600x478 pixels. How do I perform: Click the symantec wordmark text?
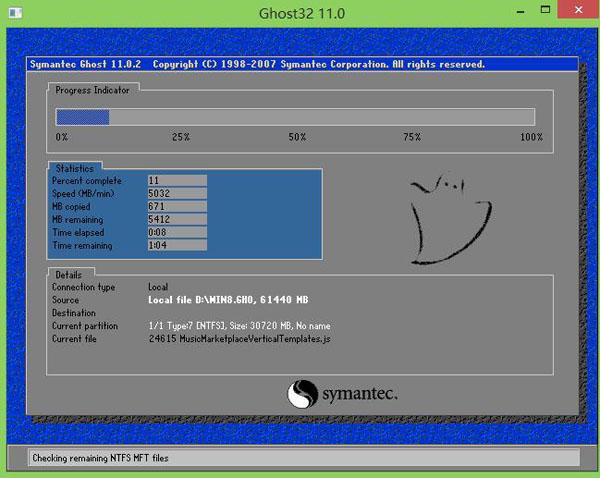[x=359, y=394]
